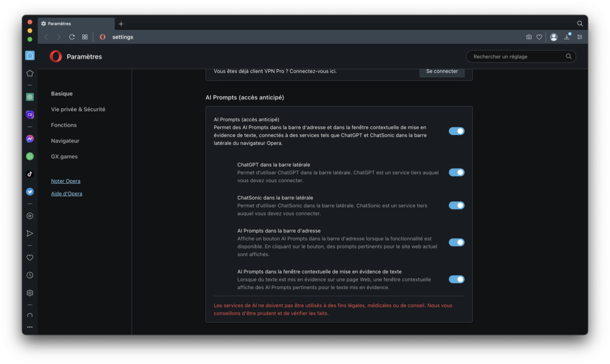The height and width of the screenshot is (364, 610).
Task: Open the ChatGPT sidebar icon
Action: pos(30,97)
